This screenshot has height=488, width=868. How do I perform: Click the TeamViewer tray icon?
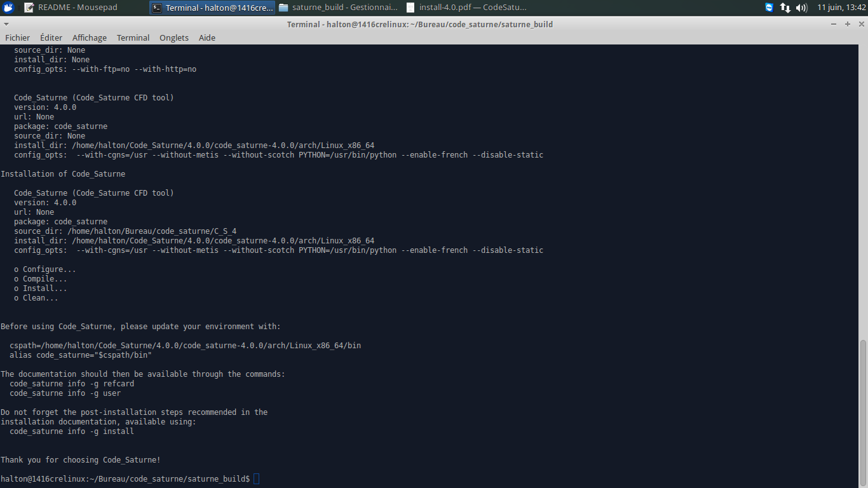770,8
